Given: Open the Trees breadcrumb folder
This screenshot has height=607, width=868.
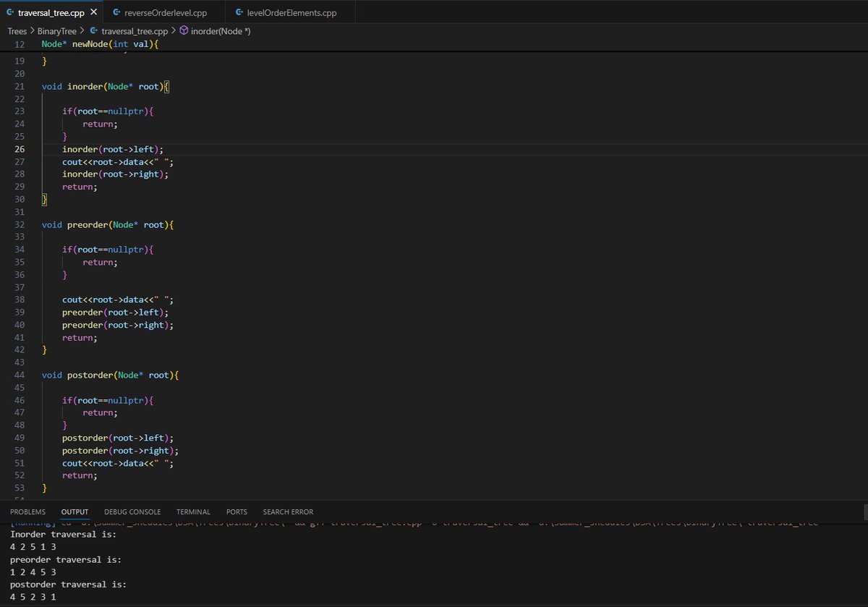Looking at the screenshot, I should pos(17,31).
